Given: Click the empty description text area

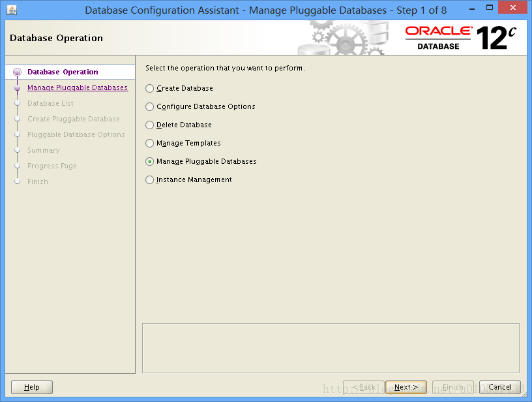Looking at the screenshot, I should [331, 348].
